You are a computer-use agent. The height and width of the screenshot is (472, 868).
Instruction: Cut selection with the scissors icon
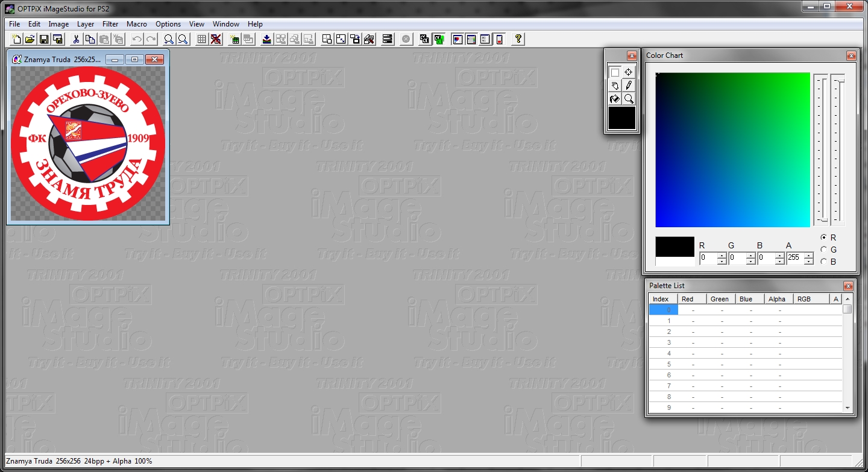[x=76, y=39]
